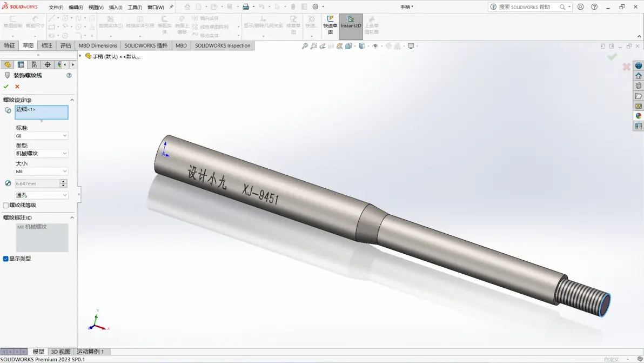Screen dimensions: 644x363
Task: Open the Appearances task pane icon
Action: coord(638,116)
